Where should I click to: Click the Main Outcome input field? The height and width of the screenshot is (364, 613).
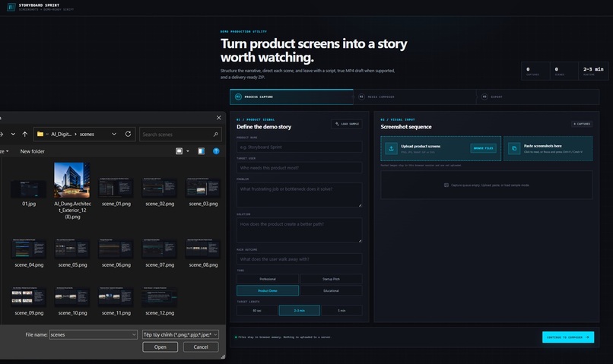(x=299, y=259)
